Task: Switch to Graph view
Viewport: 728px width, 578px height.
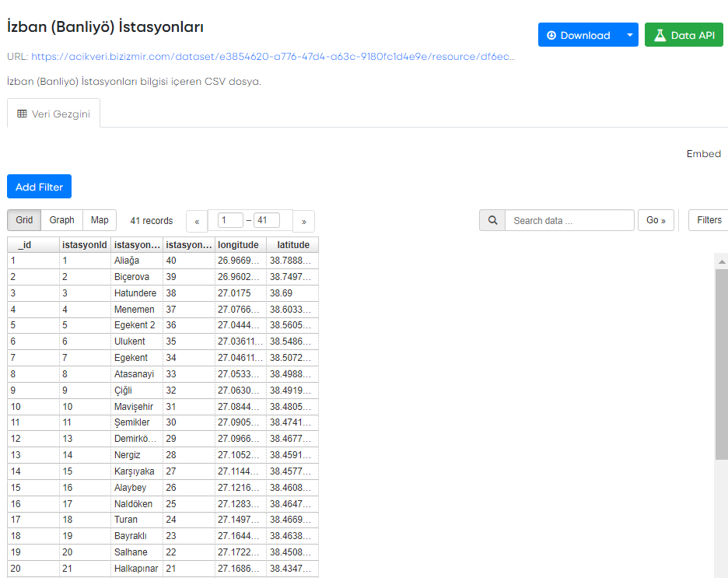Action: [61, 220]
